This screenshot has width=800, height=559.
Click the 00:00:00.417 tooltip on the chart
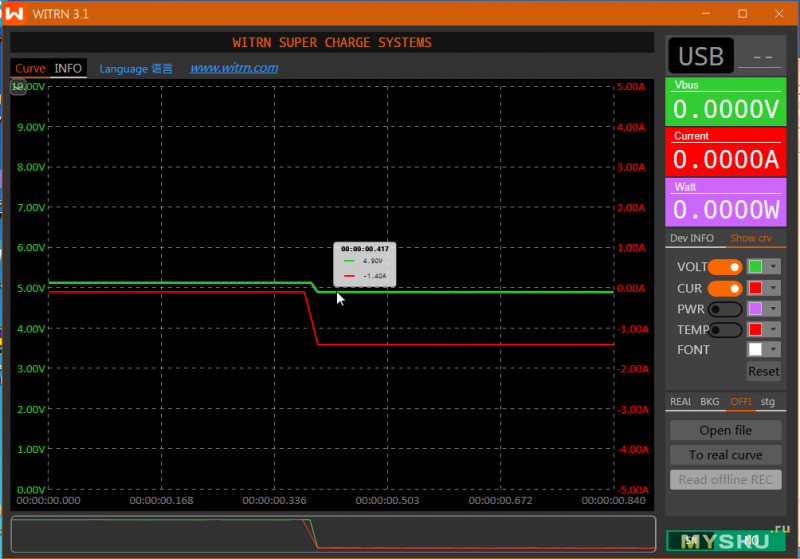(x=364, y=265)
